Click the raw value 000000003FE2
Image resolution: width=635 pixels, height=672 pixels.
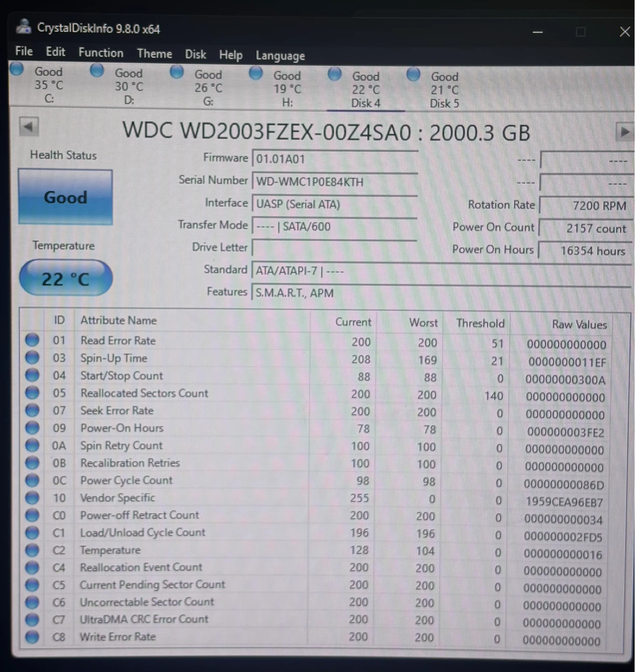pos(565,432)
